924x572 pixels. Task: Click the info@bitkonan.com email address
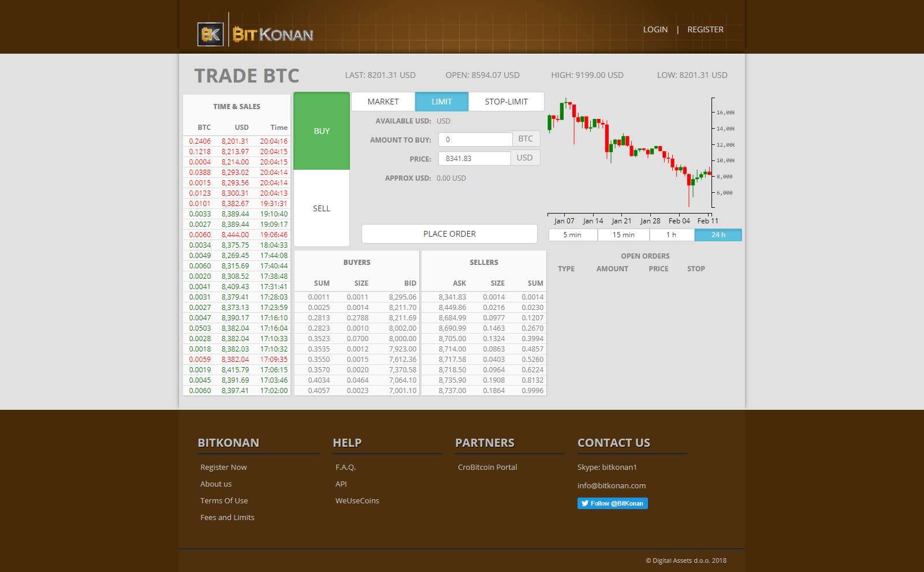point(612,486)
